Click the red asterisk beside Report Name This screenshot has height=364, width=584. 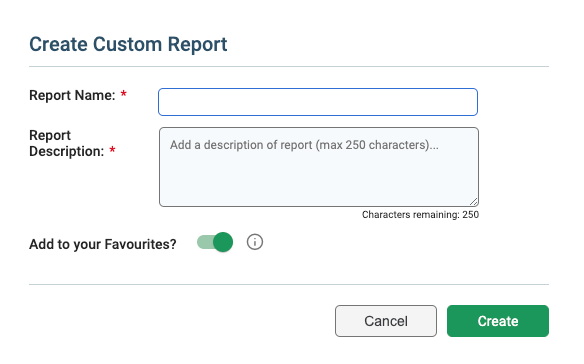(x=124, y=94)
